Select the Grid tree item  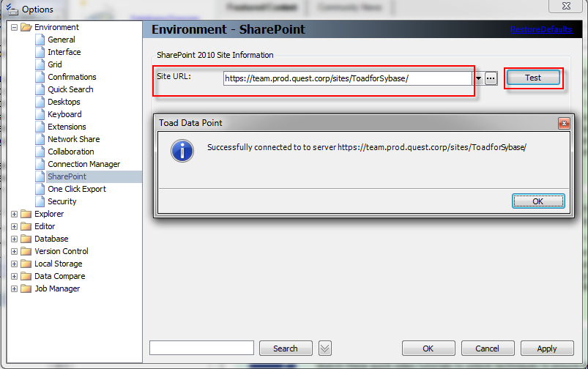[x=55, y=64]
